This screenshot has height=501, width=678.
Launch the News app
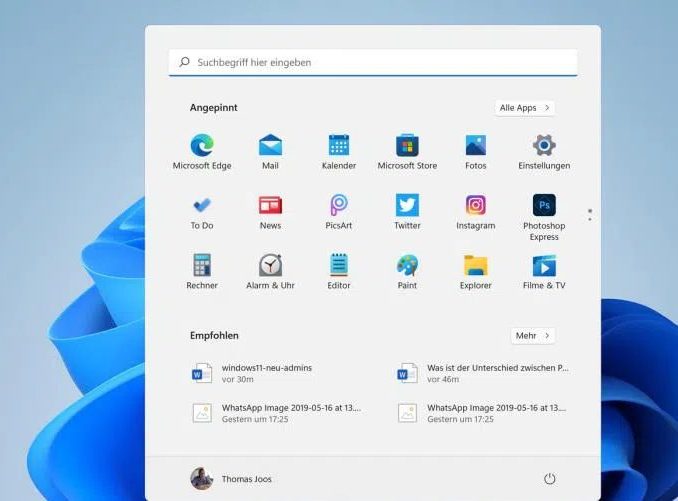point(270,212)
